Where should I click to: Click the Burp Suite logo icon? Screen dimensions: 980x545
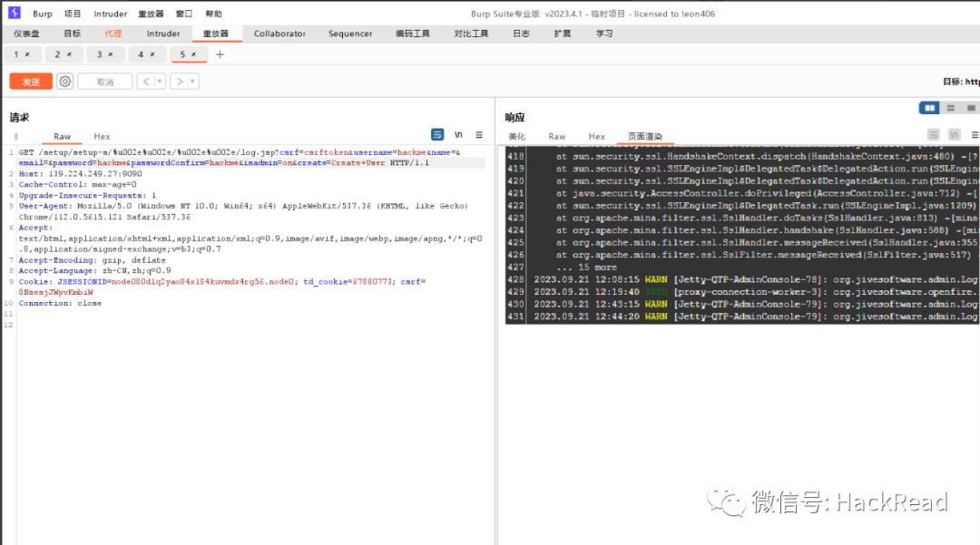click(14, 13)
